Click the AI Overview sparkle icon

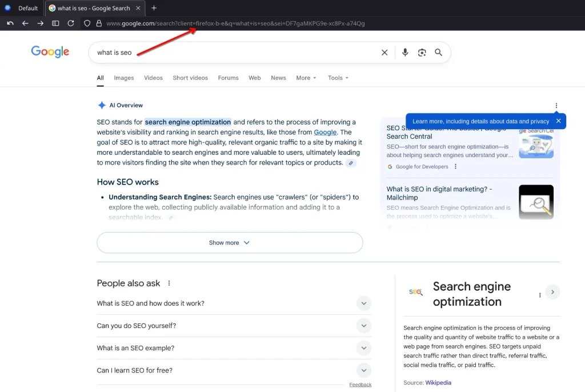point(102,105)
